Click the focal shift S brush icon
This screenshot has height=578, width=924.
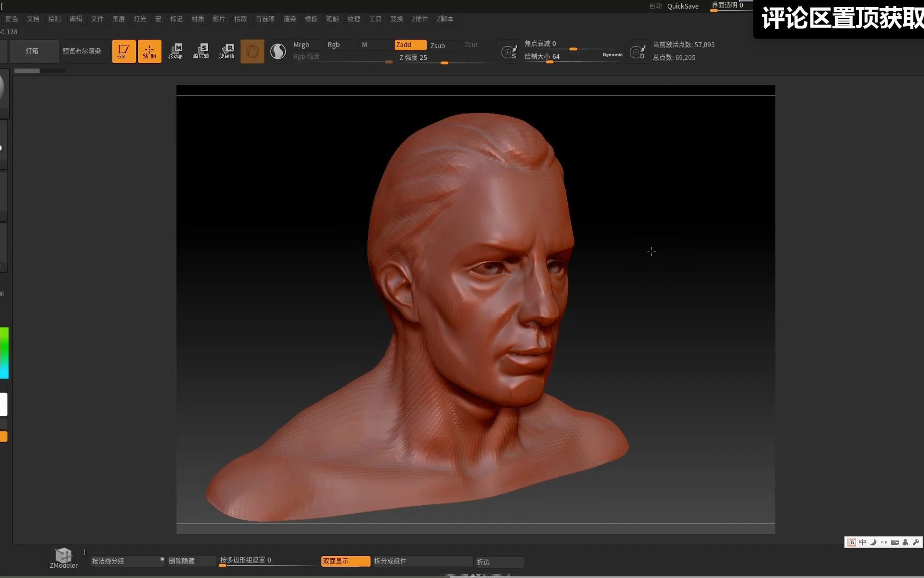[x=509, y=52]
